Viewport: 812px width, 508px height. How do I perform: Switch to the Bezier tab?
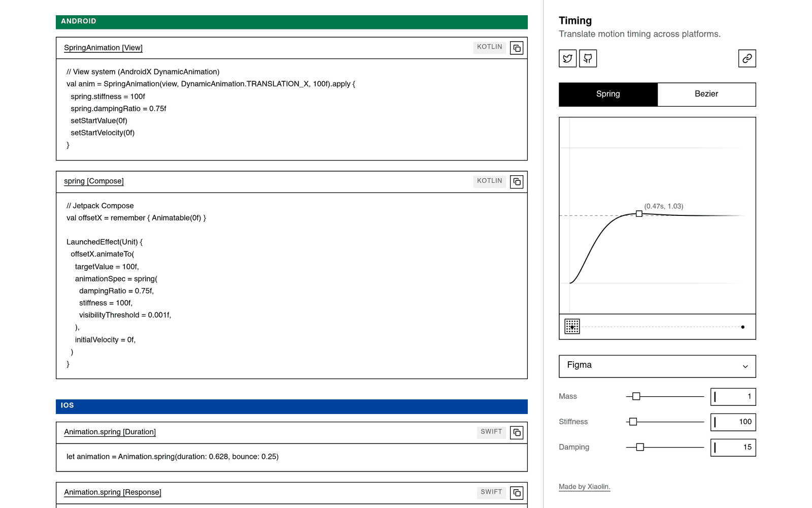coord(706,94)
